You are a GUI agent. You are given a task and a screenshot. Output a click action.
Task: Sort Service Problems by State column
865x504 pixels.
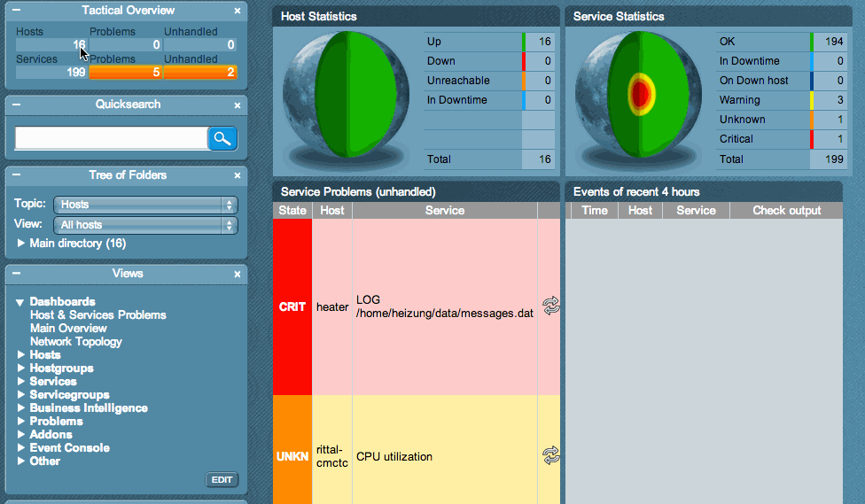(x=292, y=210)
